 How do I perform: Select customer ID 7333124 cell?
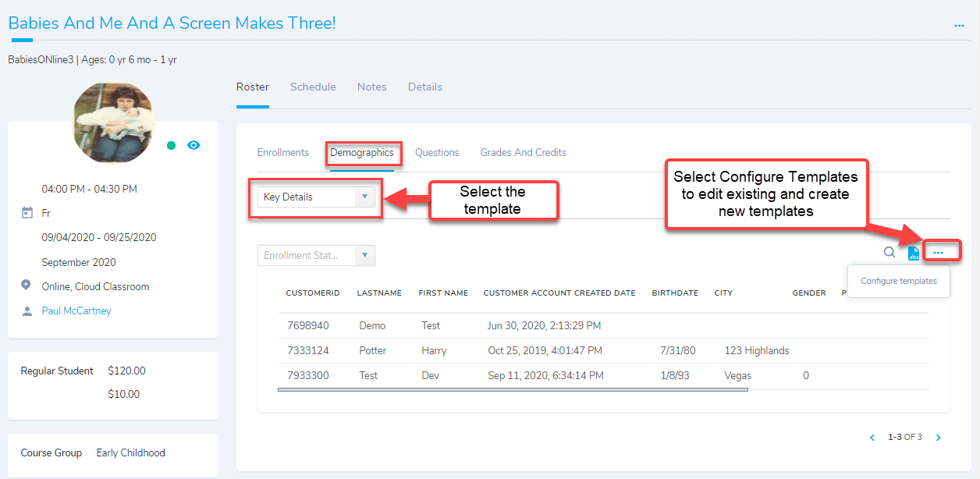tap(308, 350)
